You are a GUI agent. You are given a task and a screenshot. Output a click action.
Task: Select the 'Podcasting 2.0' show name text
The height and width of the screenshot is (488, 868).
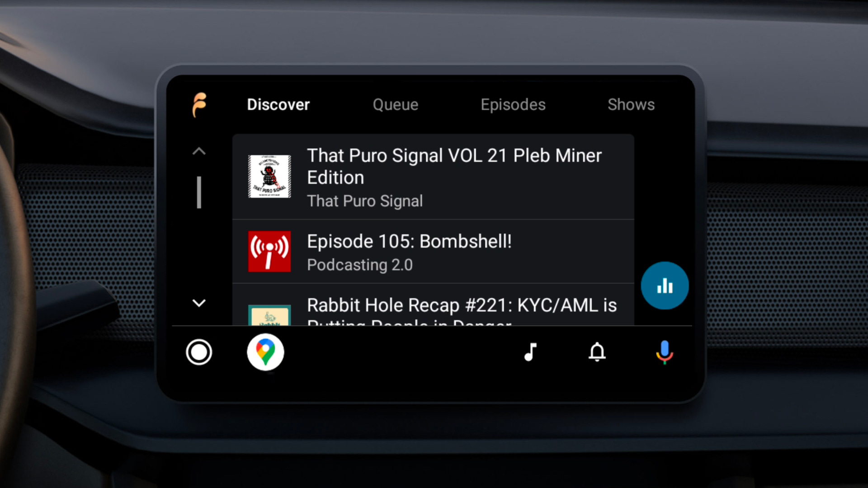(360, 265)
